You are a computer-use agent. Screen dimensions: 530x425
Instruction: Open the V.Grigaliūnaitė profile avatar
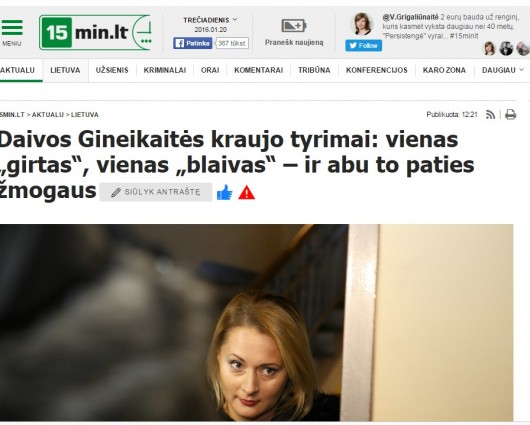[362, 25]
